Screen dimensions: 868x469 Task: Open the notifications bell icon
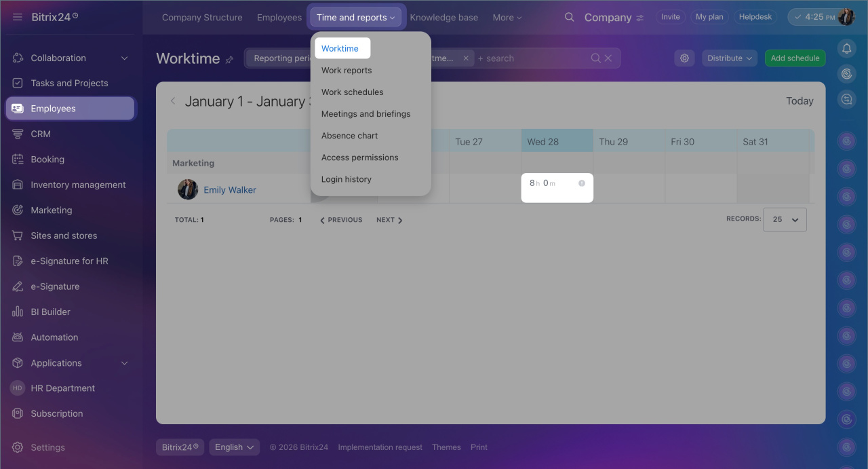tap(846, 48)
